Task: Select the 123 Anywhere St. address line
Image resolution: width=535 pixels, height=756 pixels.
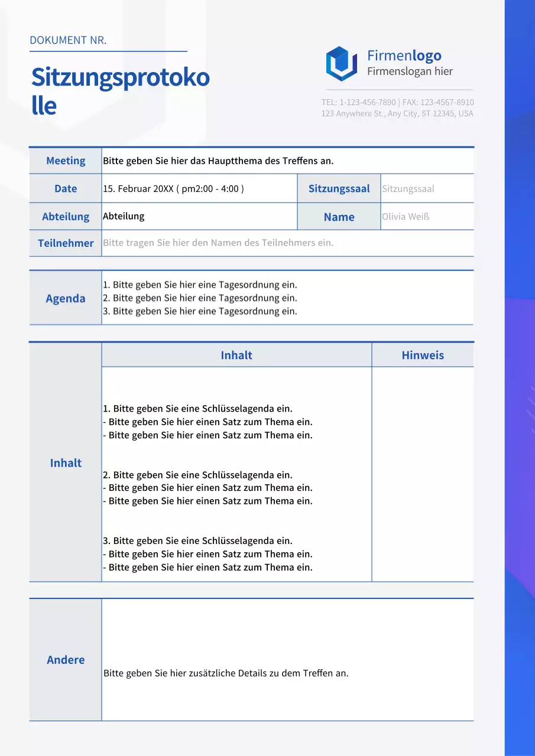Action: click(397, 113)
